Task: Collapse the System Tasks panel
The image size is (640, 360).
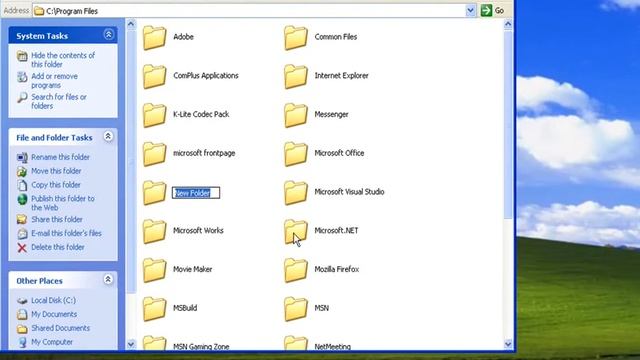Action: coord(108,35)
